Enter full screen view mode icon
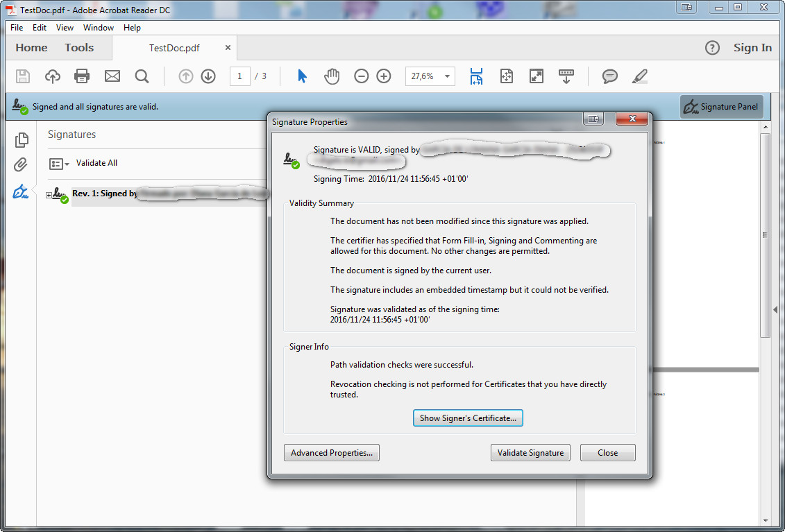 [x=537, y=76]
